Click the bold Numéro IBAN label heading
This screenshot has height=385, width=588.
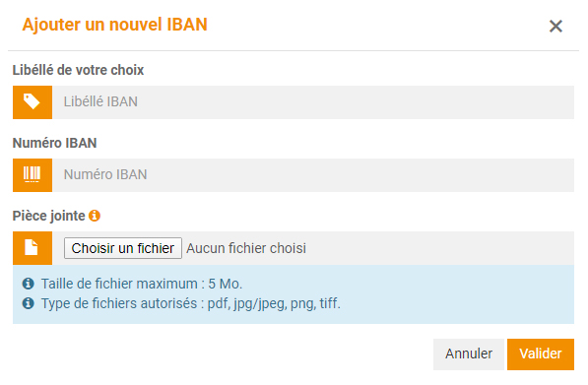55,143
